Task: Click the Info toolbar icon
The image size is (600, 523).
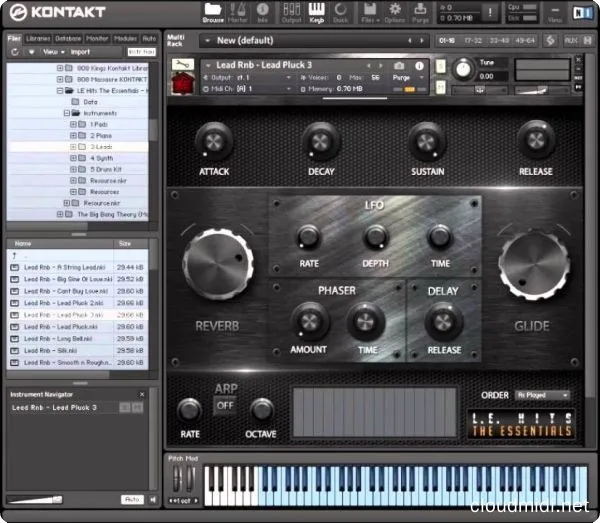Action: (x=262, y=13)
